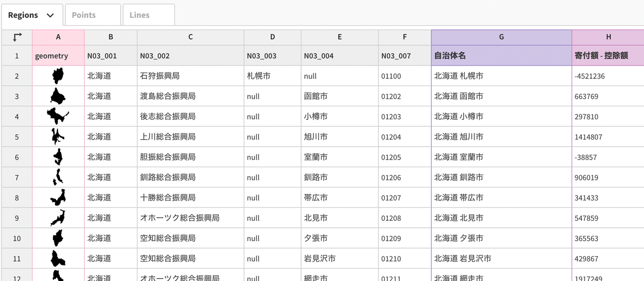This screenshot has height=281, width=644.
Task: Click the N03_003 header cell
Action: [273, 55]
